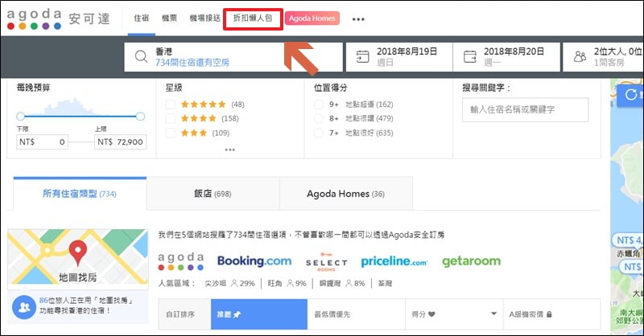Select Agoda Homes (36) tab

[346, 194]
